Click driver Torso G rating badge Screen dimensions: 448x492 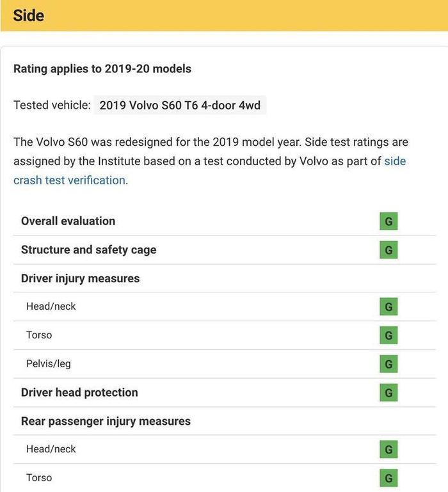tap(388, 335)
